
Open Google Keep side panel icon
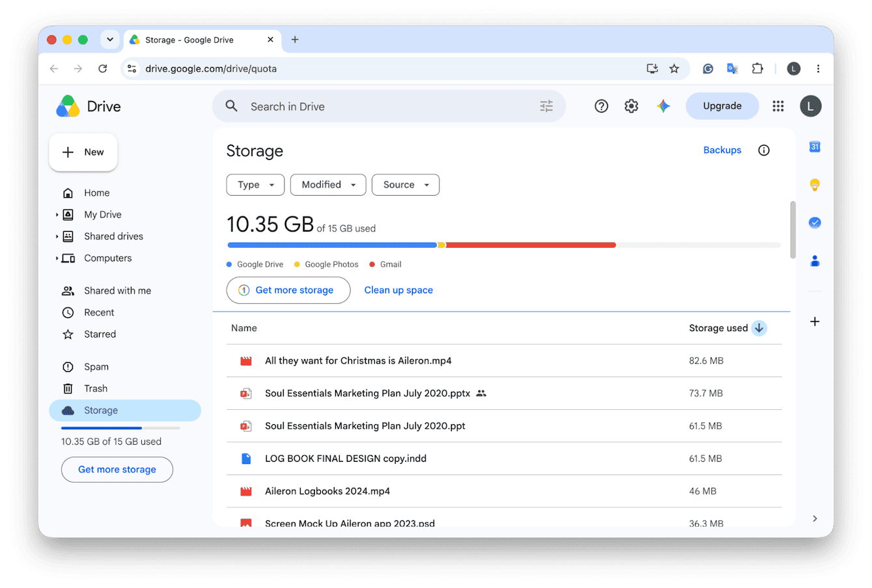point(815,185)
